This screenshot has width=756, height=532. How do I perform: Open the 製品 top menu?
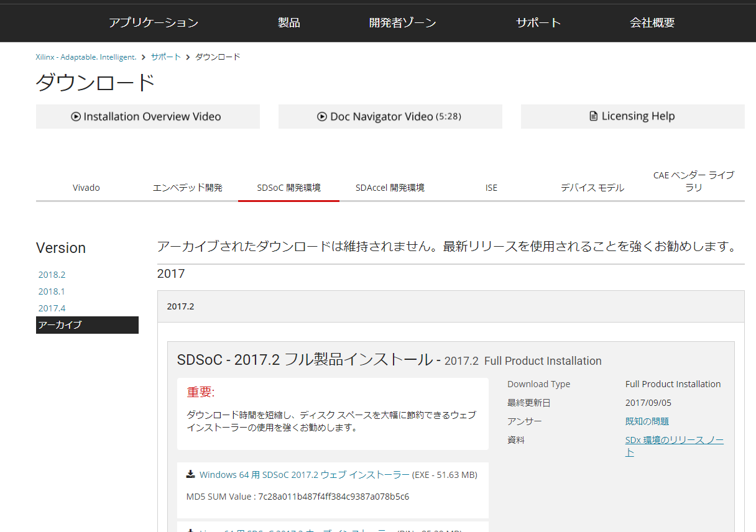[x=289, y=23]
